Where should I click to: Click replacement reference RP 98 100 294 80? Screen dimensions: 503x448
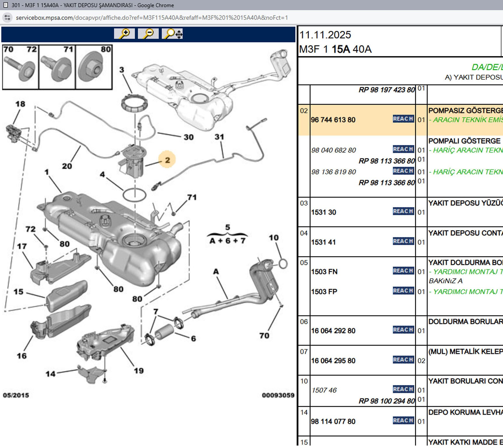coord(386,401)
